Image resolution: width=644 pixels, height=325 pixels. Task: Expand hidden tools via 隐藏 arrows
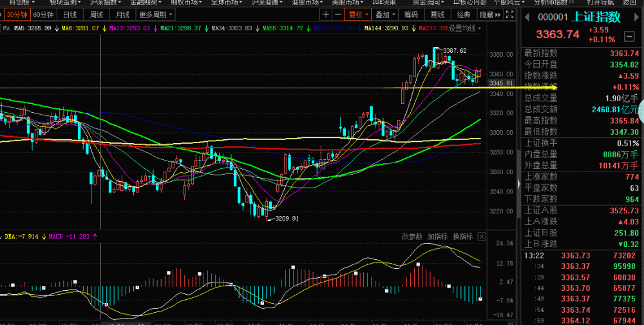pos(490,15)
